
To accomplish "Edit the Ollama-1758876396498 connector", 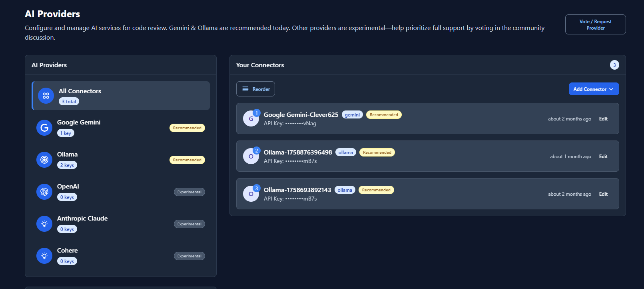I will 603,157.
